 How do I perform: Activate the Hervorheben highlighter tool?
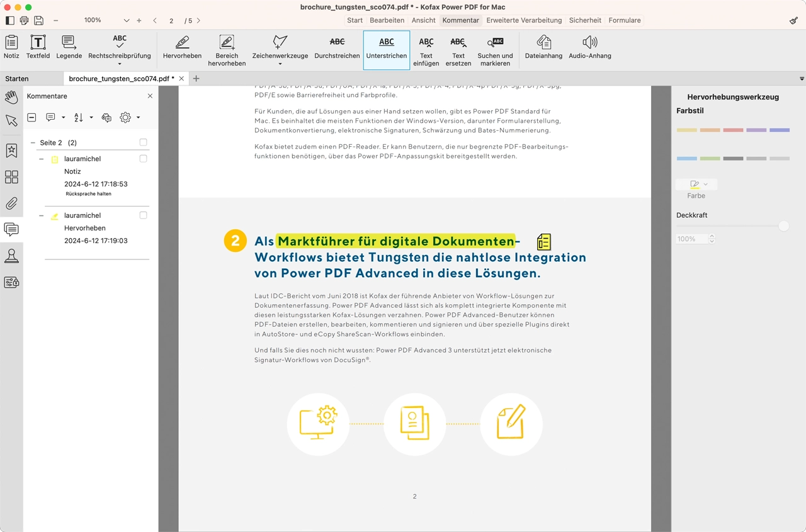pyautogui.click(x=182, y=47)
